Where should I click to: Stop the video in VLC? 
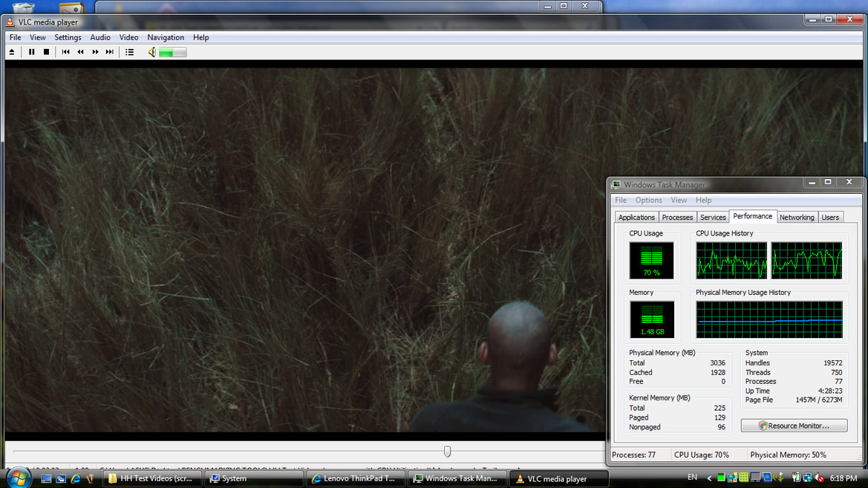[x=47, y=52]
